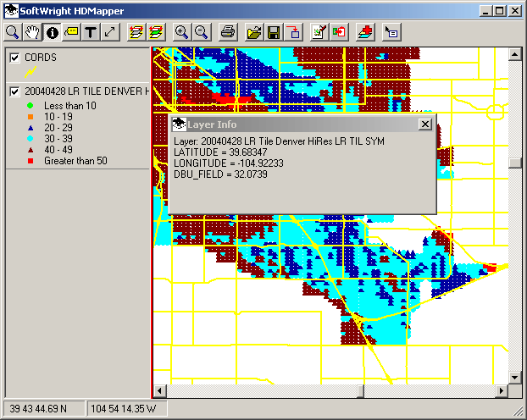The image size is (527, 420).
Task: Click orange 10 - 19 legend symbol
Action: [31, 117]
